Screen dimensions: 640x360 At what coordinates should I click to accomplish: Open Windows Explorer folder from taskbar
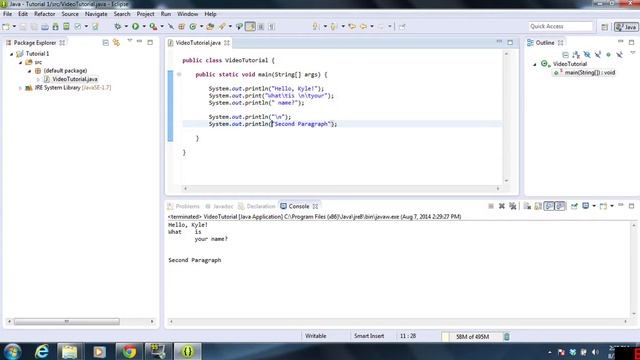coord(70,351)
